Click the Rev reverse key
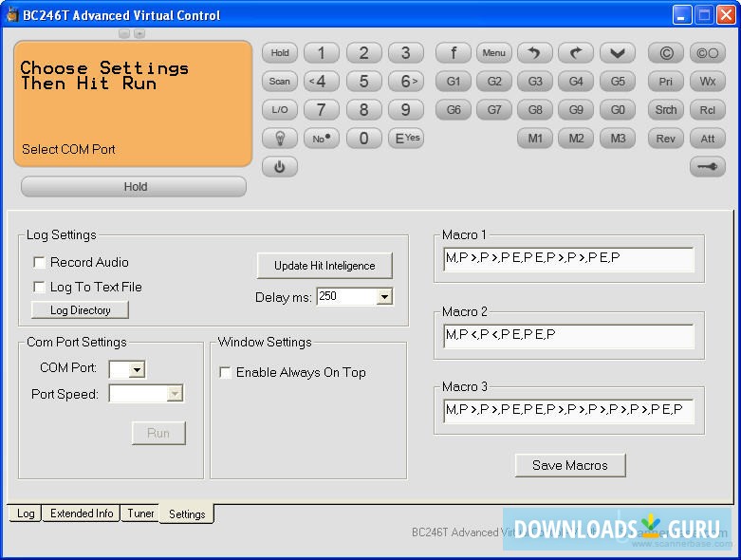This screenshot has width=741, height=560. (666, 139)
